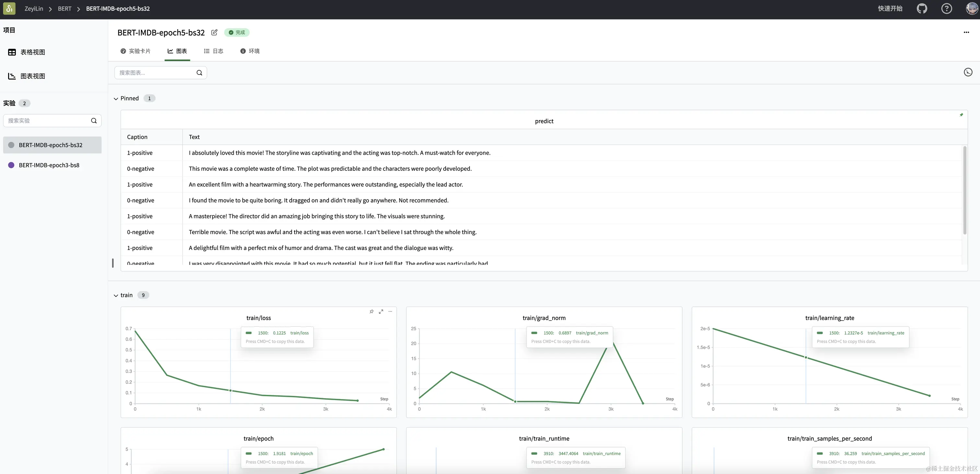This screenshot has height=474, width=980.
Task: Click the clock icon in toolbar
Action: (968, 72)
